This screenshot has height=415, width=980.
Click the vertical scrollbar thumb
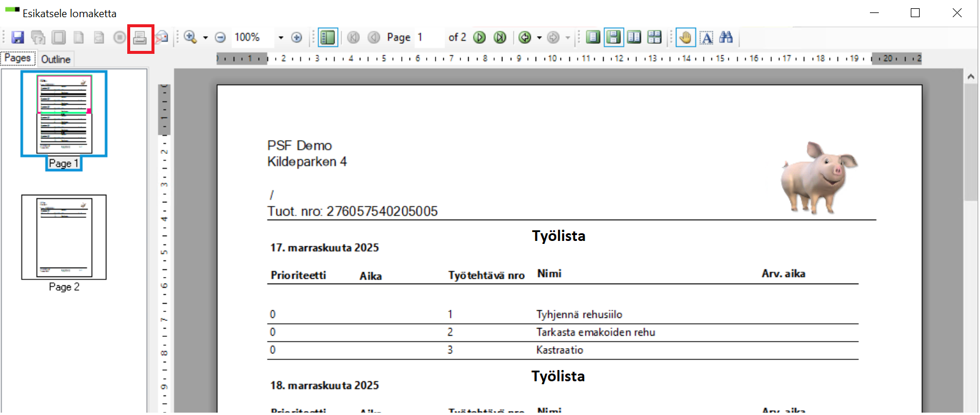click(x=971, y=142)
